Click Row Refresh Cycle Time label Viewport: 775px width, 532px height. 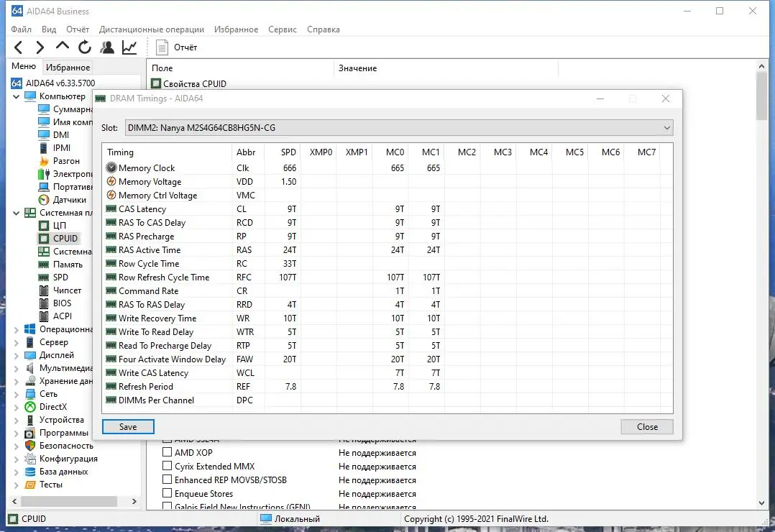[164, 278]
